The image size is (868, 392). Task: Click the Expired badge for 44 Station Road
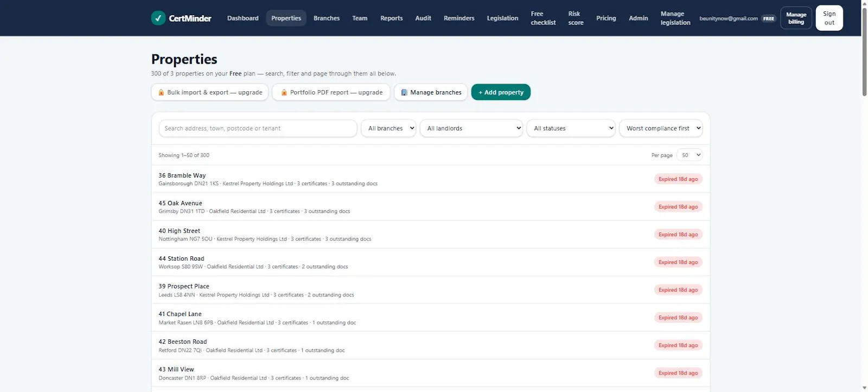[x=678, y=262]
